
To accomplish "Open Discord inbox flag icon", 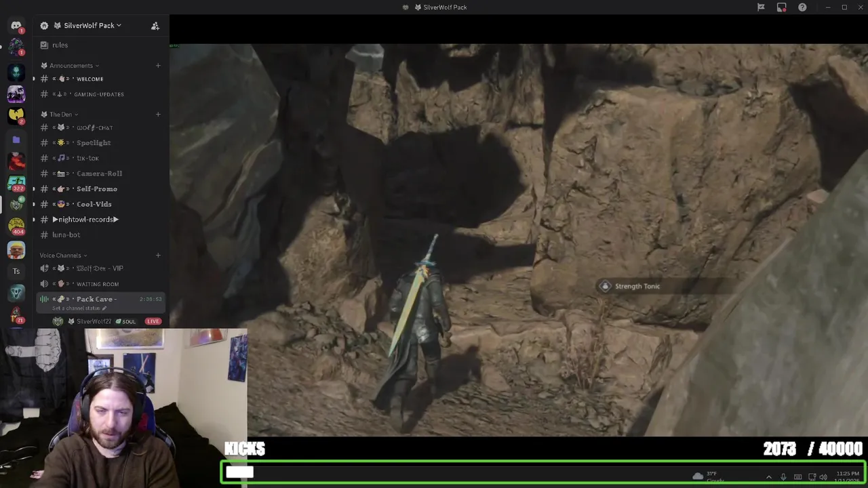I will (x=761, y=7).
